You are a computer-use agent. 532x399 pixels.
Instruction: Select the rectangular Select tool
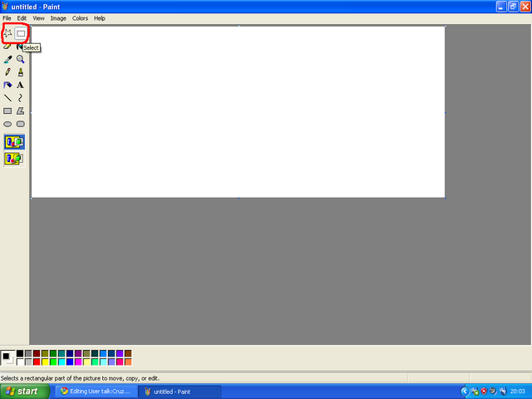pyautogui.click(x=21, y=33)
